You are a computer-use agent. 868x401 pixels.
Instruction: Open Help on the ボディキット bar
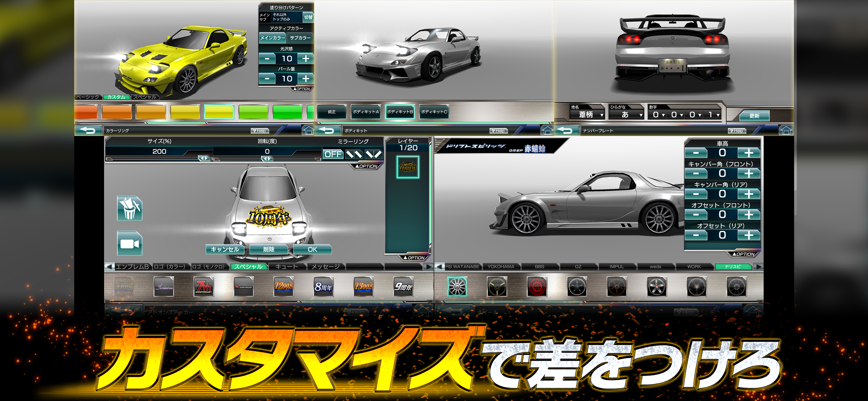499,131
